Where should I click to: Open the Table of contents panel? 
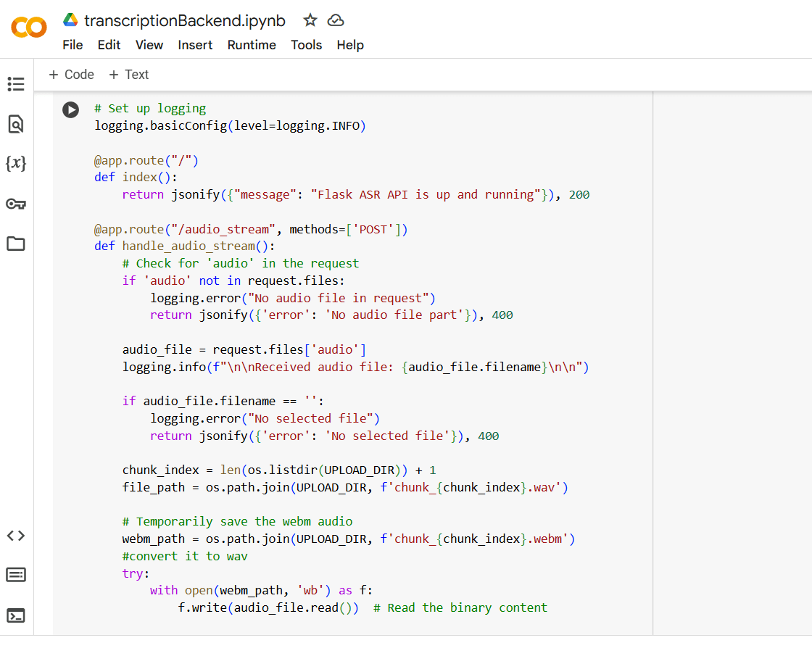tap(16, 84)
